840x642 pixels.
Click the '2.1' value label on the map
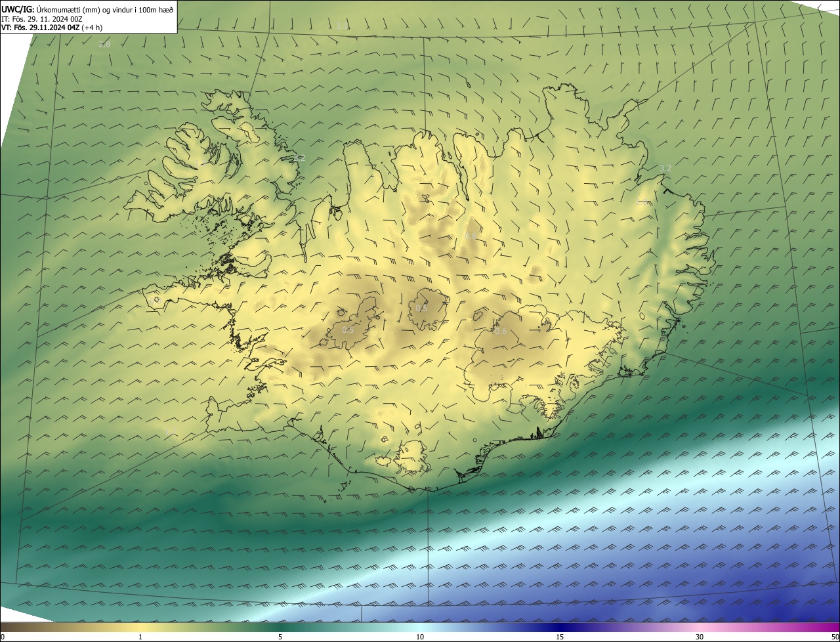tap(341, 26)
